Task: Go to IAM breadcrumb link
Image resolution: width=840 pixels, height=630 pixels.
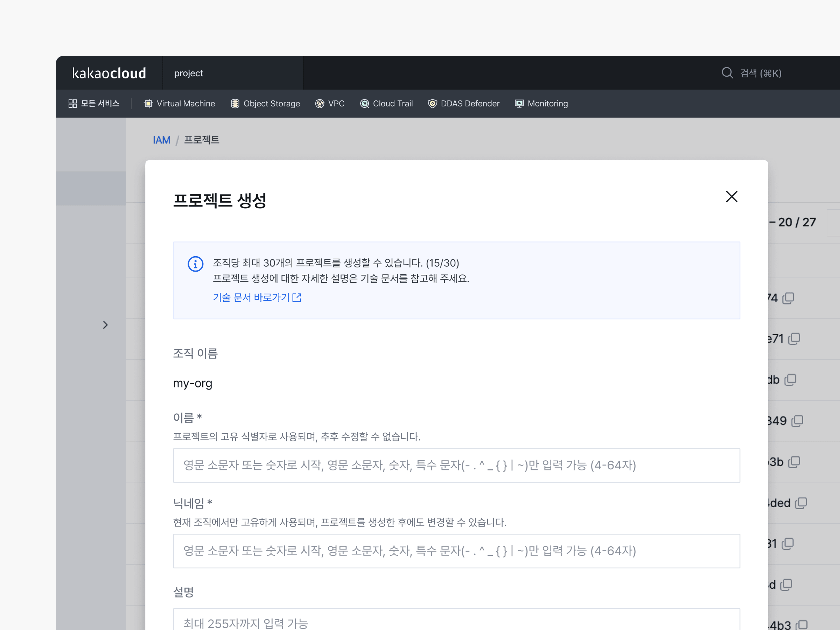Action: (161, 140)
